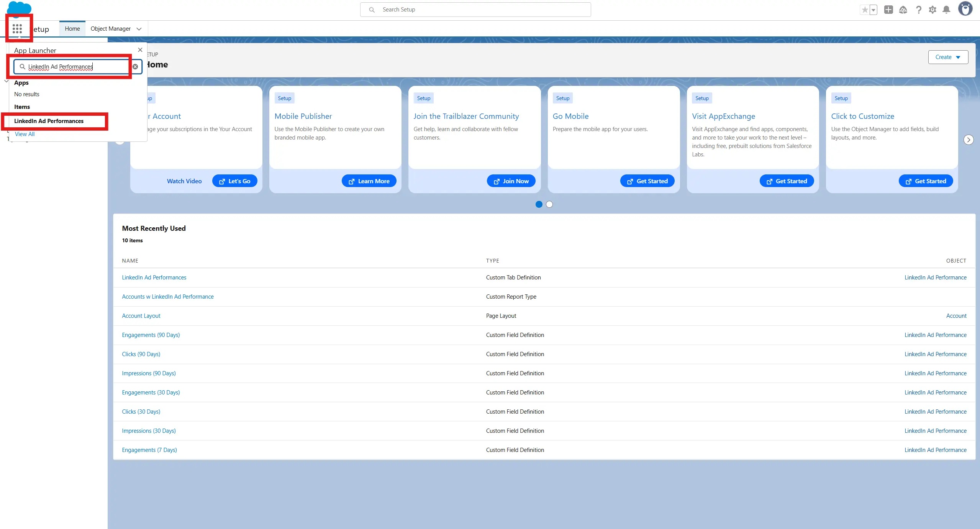
Task: Click the Search Setup input field
Action: tap(475, 10)
